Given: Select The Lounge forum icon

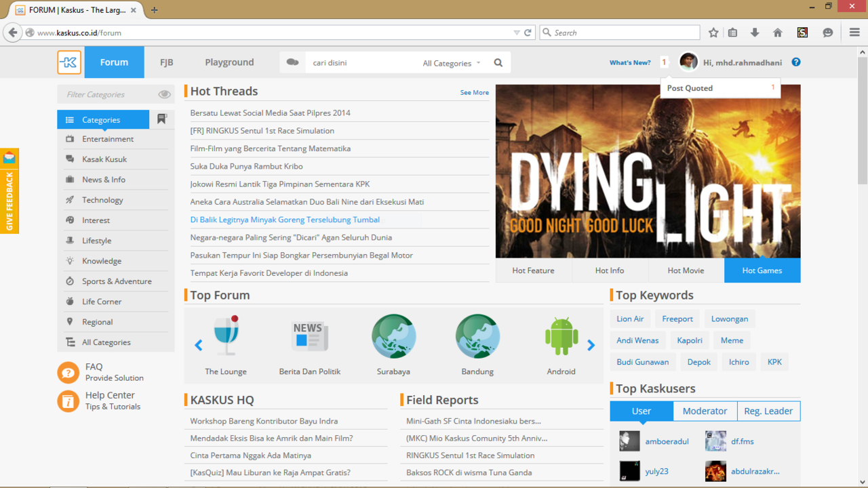Looking at the screenshot, I should point(226,335).
